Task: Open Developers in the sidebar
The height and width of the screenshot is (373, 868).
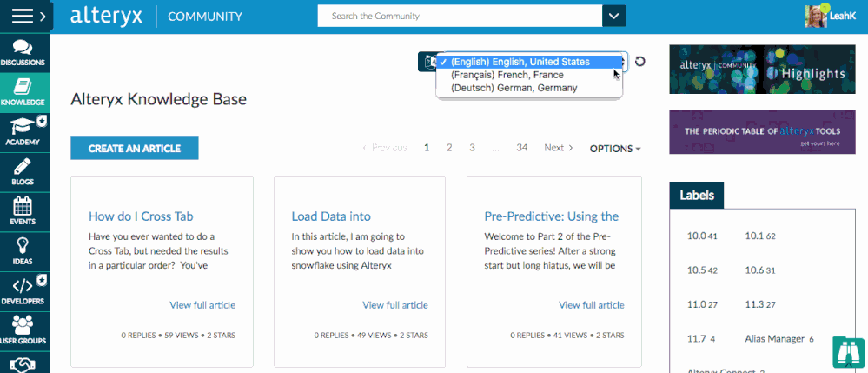Action: (23, 292)
